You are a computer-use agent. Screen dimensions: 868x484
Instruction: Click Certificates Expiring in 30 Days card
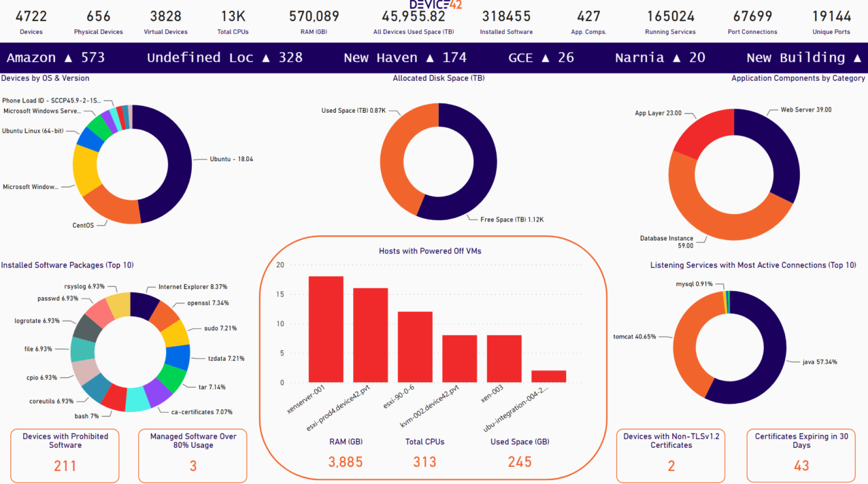point(801,455)
